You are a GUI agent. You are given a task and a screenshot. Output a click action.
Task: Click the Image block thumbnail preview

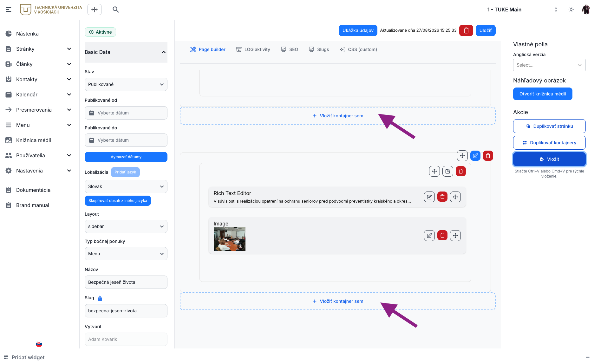tap(230, 239)
